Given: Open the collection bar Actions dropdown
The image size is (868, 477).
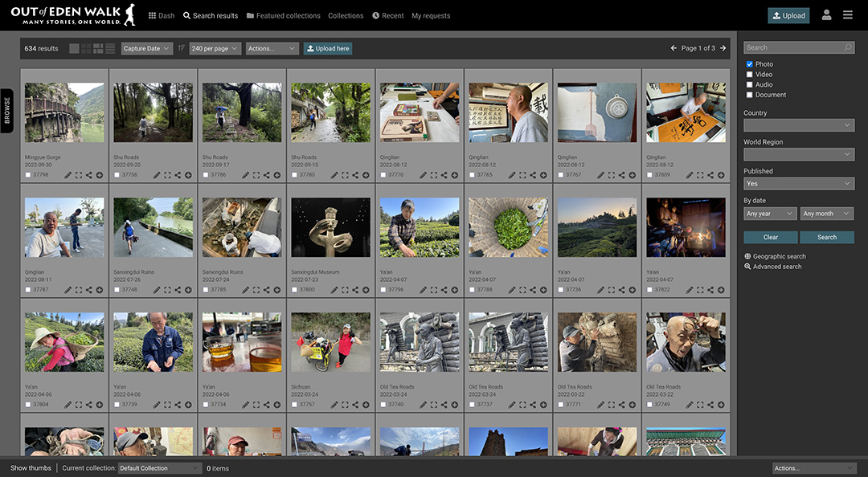Looking at the screenshot, I should 813,468.
